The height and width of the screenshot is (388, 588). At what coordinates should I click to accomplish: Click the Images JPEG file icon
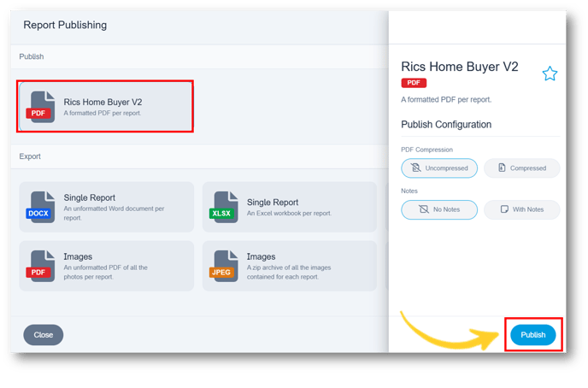pos(224,266)
